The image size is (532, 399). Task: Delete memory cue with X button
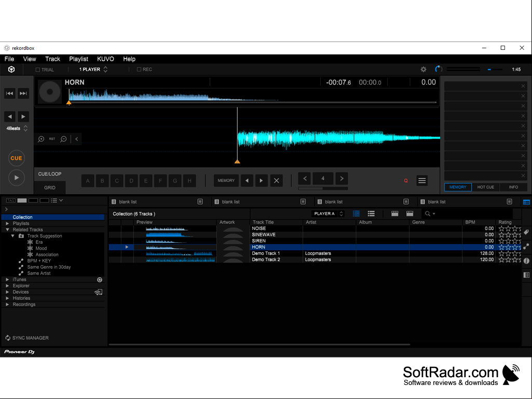277,181
